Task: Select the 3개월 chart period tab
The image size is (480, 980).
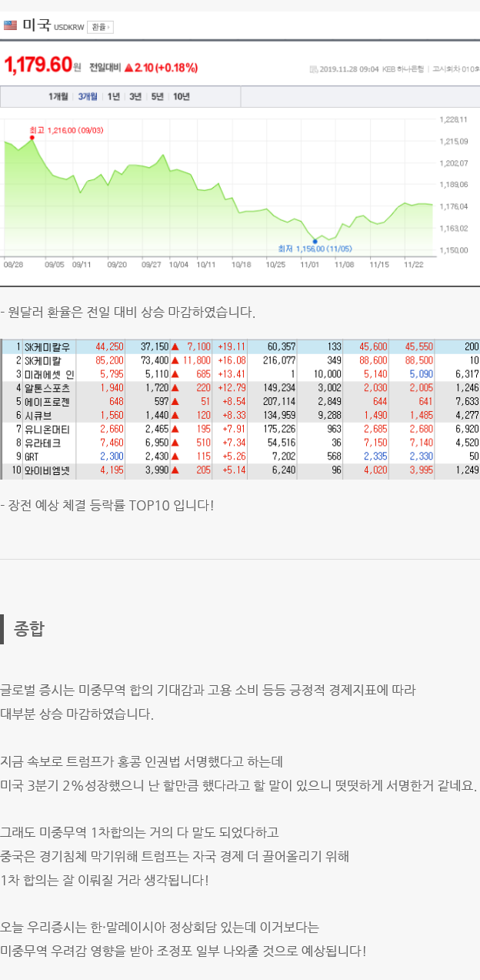Action: tap(88, 96)
